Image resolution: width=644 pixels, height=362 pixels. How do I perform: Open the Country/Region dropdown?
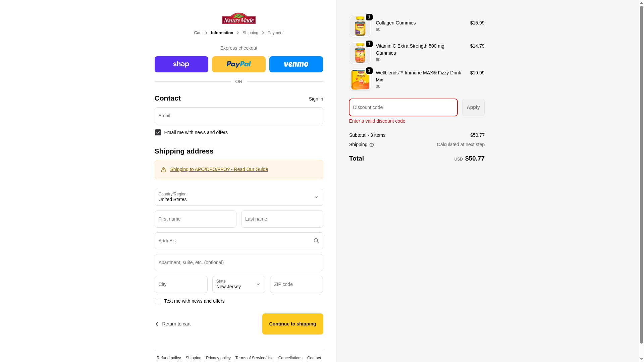pos(238,197)
